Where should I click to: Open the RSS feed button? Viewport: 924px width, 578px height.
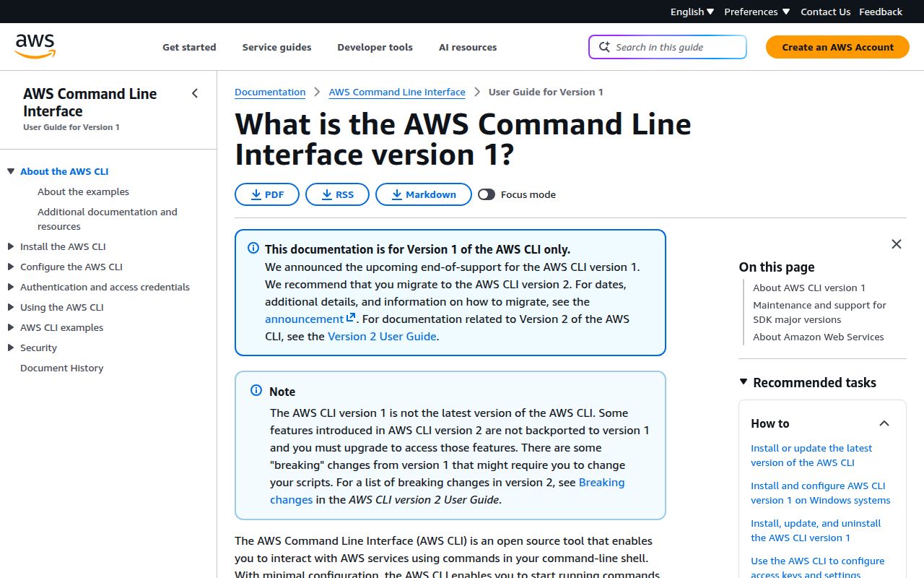[337, 194]
